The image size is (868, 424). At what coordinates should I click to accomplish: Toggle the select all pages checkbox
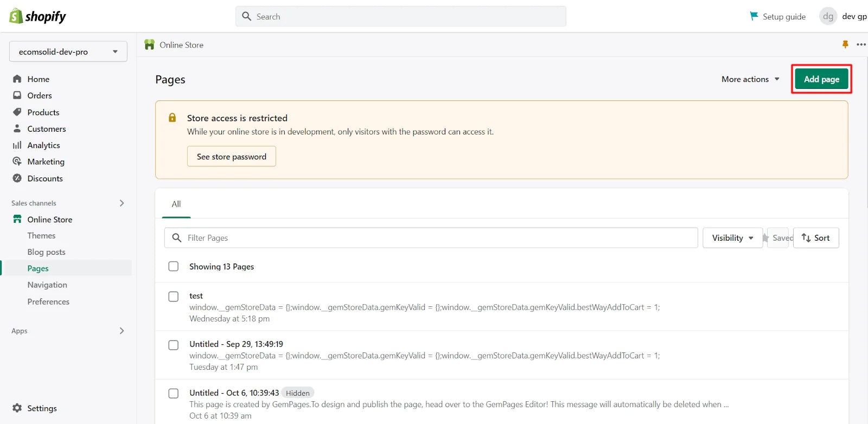[x=174, y=266]
